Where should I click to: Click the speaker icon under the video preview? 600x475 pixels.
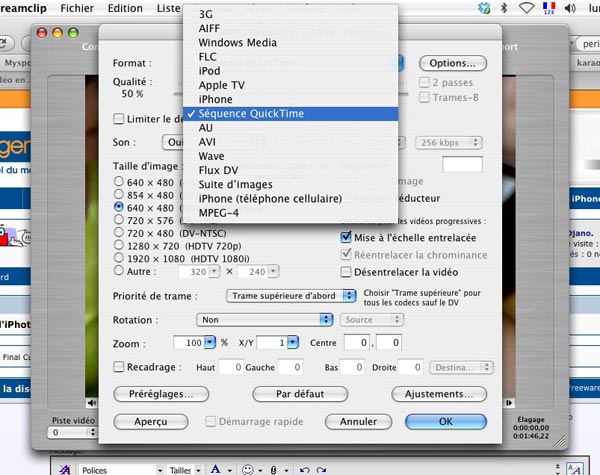(x=91, y=403)
